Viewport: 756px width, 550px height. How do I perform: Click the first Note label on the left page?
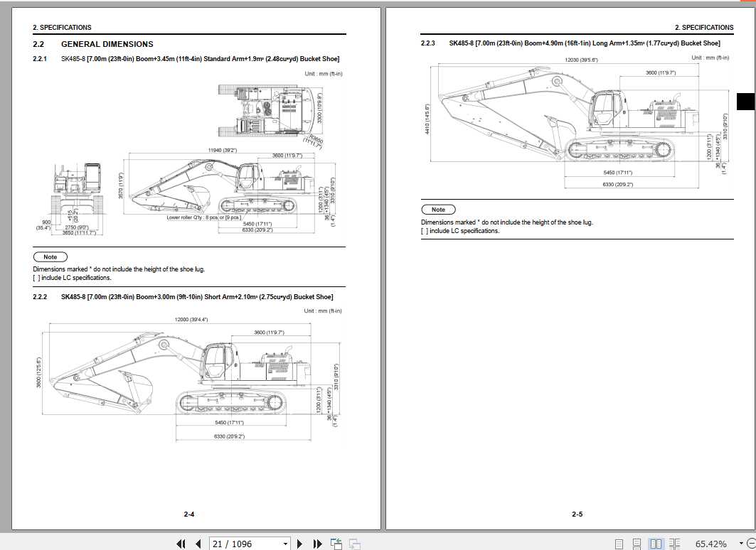click(x=50, y=257)
